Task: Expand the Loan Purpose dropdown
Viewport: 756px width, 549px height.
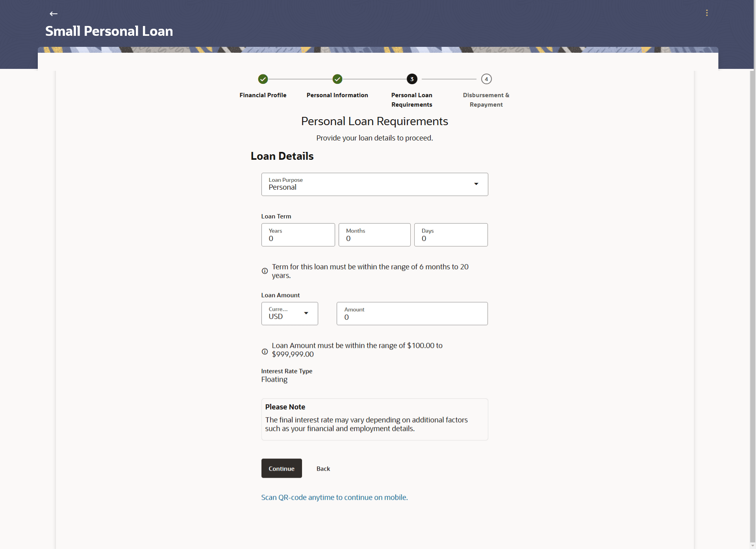Action: pyautogui.click(x=370, y=184)
